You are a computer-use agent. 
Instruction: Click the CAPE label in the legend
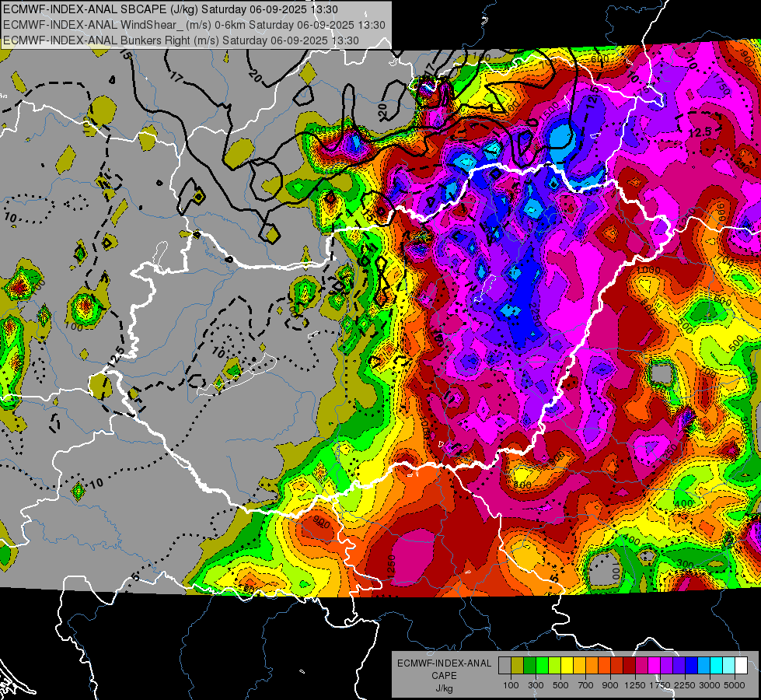click(x=444, y=676)
